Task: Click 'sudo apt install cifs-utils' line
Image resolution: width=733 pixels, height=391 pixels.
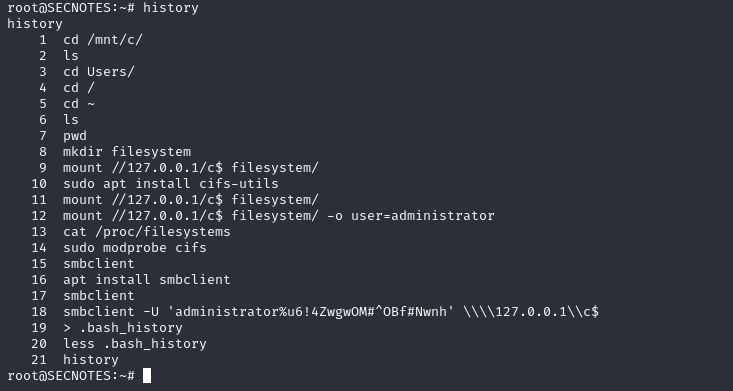Action: [x=171, y=184]
